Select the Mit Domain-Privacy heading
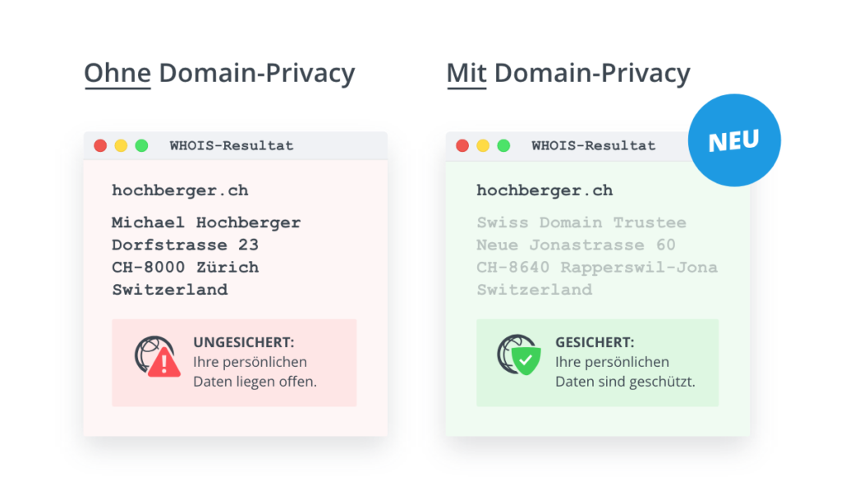The width and height of the screenshot is (841, 504). click(x=568, y=73)
